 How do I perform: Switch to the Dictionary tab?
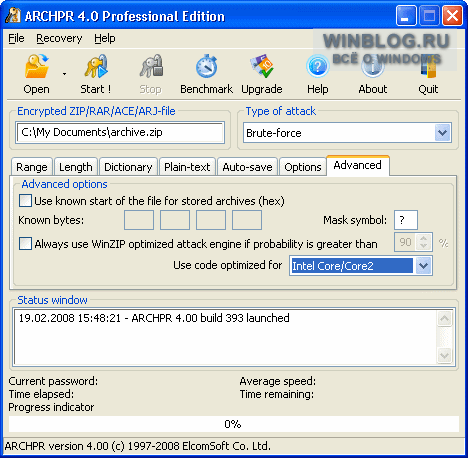click(128, 167)
